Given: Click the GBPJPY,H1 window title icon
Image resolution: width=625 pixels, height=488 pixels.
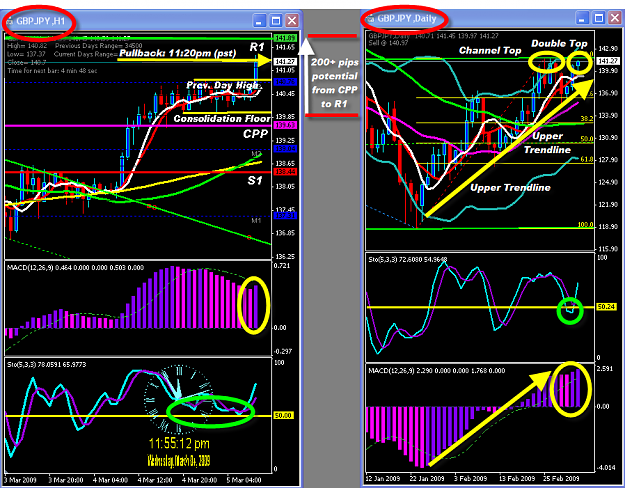Looking at the screenshot, I should (x=10, y=21).
